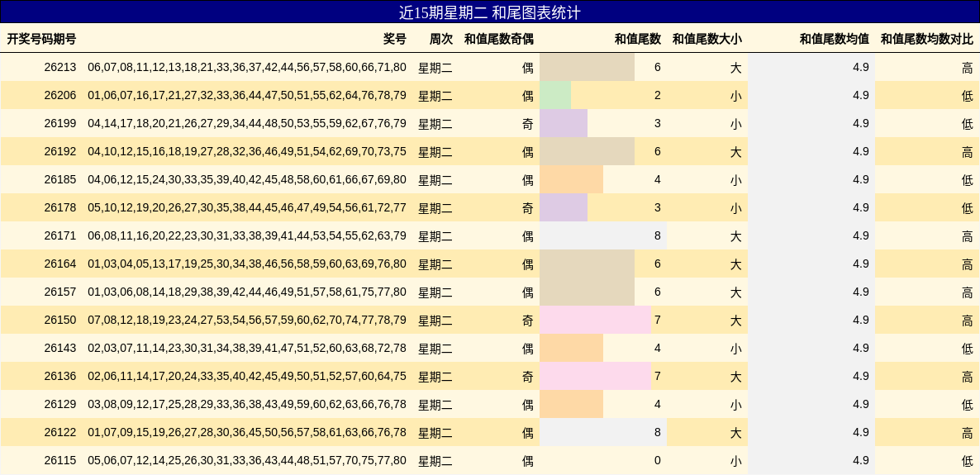Click the 4.9 mean value in row 26213
Image resolution: width=980 pixels, height=475 pixels.
861,67
